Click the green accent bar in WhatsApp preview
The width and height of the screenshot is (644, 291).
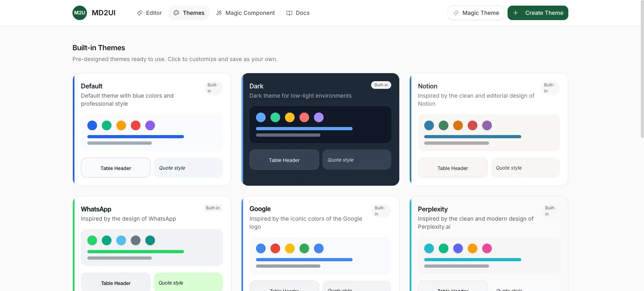136,252
